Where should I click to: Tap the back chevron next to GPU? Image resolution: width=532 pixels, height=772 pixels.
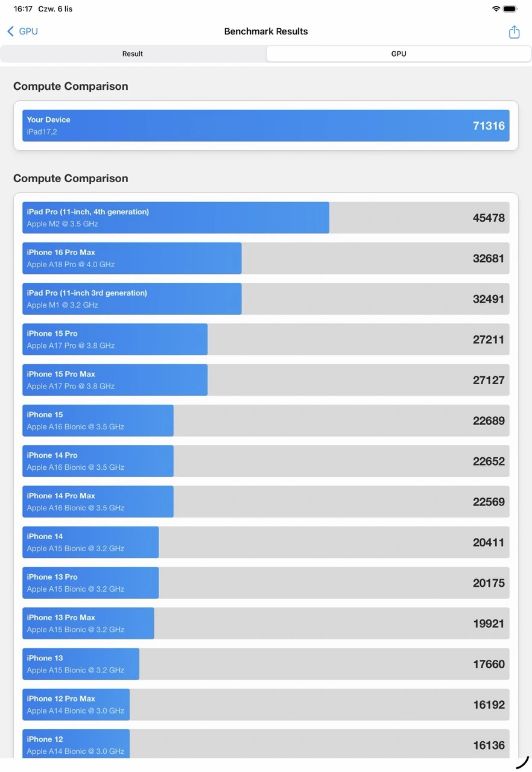pos(10,31)
